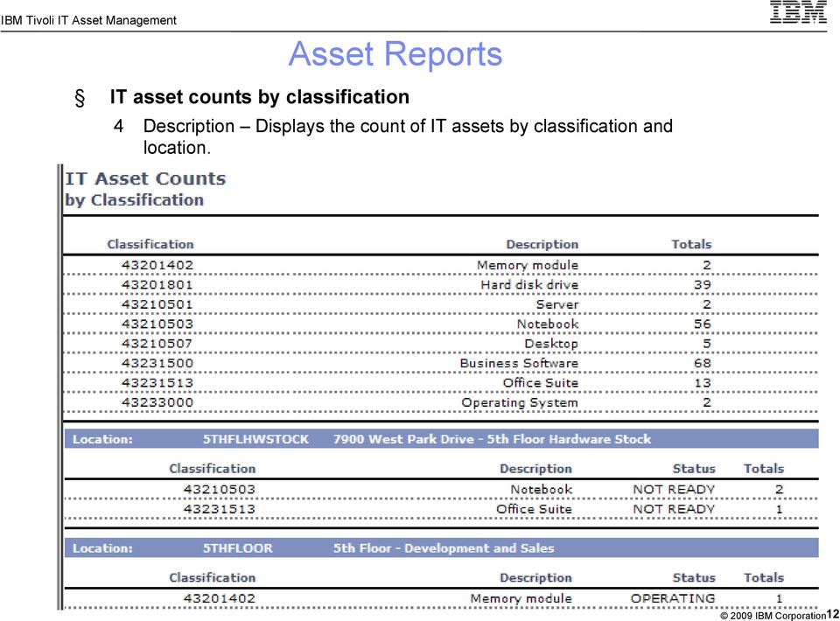Select classification code 43201801
Screen dimensions: 840x621
[x=157, y=285]
